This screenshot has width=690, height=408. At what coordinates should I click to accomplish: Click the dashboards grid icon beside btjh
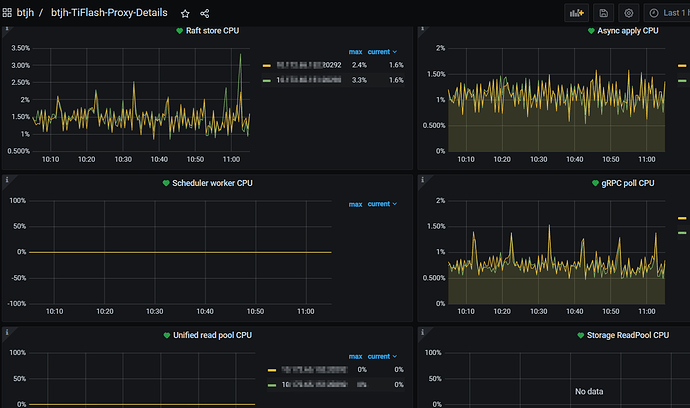tap(7, 13)
